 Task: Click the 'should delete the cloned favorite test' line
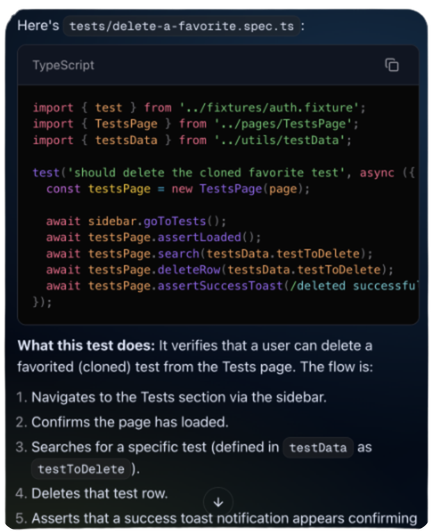click(x=224, y=173)
